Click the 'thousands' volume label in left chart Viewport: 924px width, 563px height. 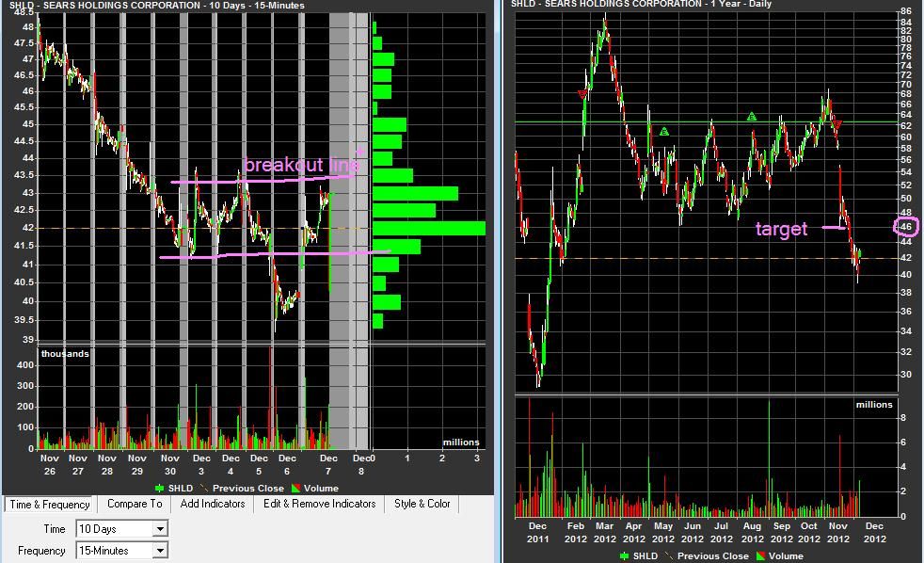pos(65,354)
